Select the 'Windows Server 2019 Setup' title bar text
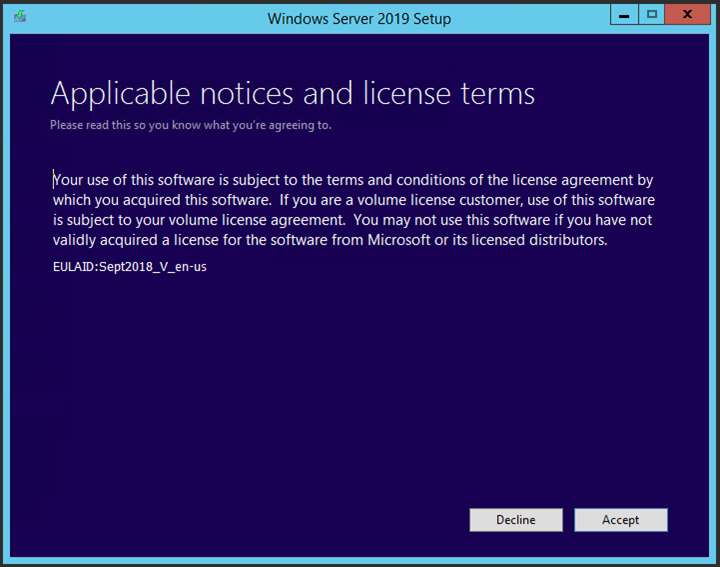 pos(359,19)
